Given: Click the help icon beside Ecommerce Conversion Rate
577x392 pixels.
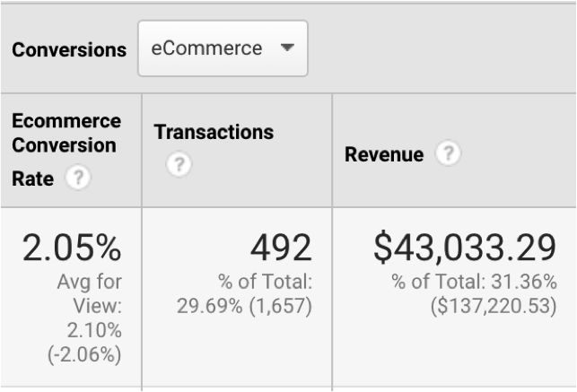Looking at the screenshot, I should pyautogui.click(x=78, y=178).
